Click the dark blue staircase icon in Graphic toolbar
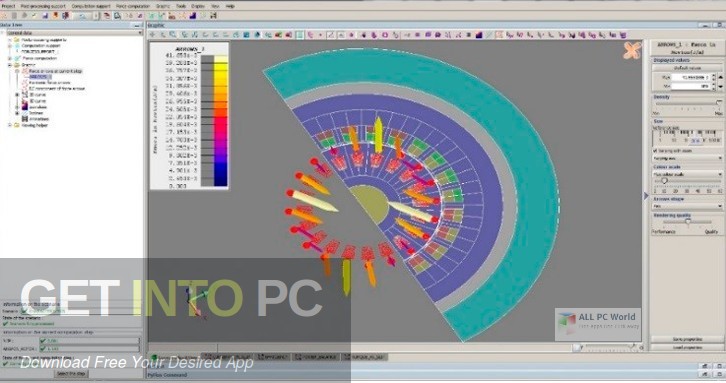 (479, 35)
